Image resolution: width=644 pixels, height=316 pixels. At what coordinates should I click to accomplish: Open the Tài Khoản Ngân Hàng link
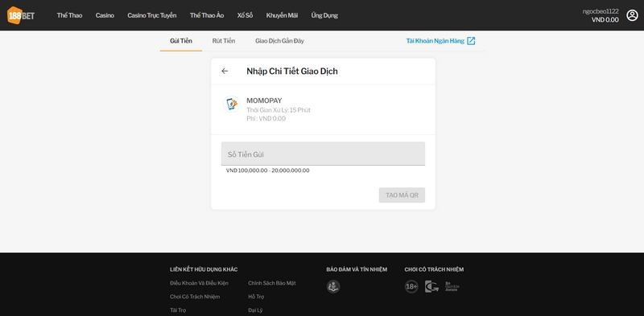pyautogui.click(x=436, y=41)
